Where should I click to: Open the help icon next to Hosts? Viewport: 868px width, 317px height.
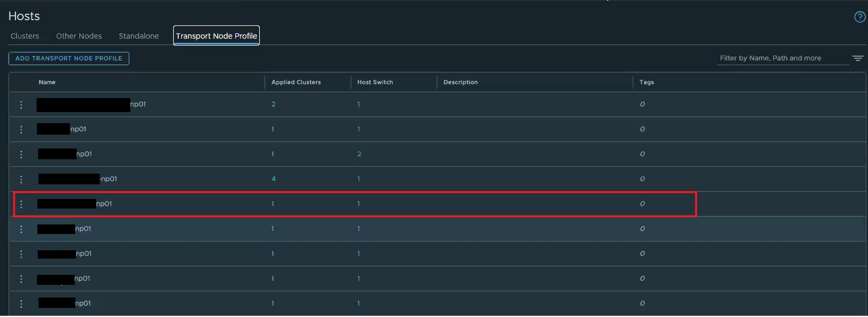point(859,17)
